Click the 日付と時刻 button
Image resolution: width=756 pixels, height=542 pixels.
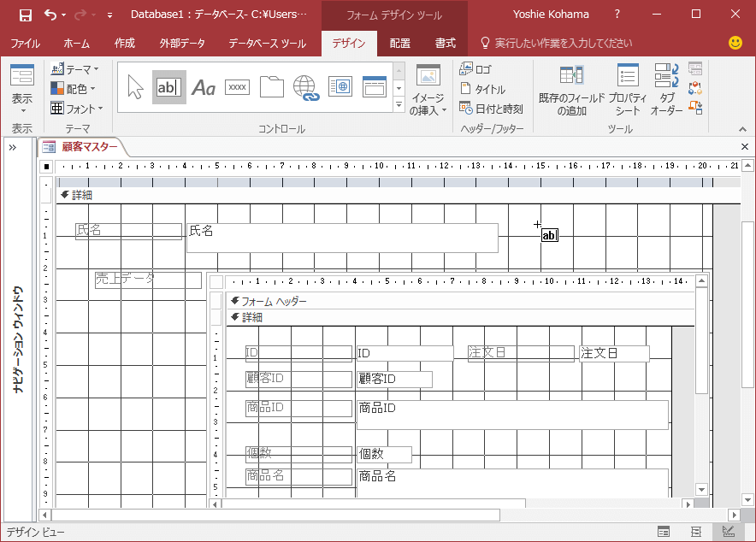[491, 109]
